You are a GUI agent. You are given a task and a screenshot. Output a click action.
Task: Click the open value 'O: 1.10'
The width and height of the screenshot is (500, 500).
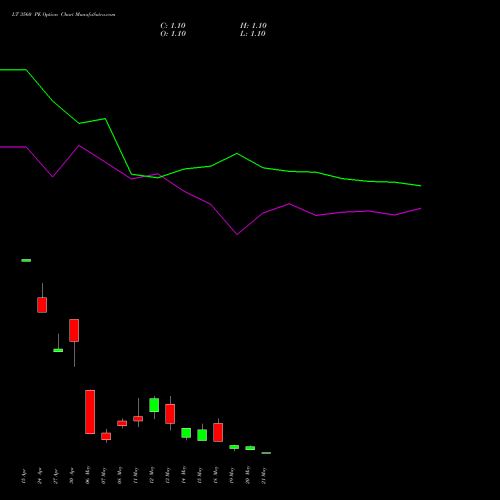tap(173, 34)
